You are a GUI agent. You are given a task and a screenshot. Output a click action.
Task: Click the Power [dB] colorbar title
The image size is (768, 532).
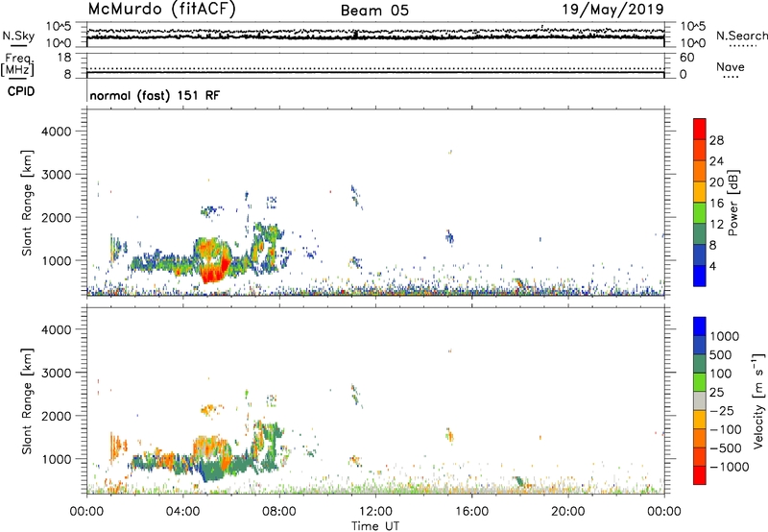[733, 203]
